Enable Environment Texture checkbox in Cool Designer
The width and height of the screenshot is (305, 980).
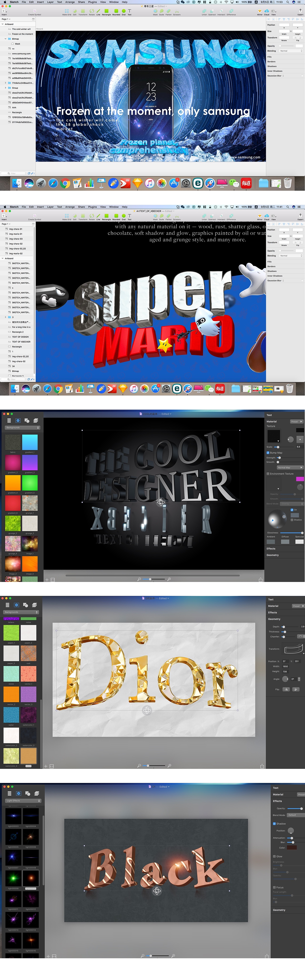(x=268, y=474)
